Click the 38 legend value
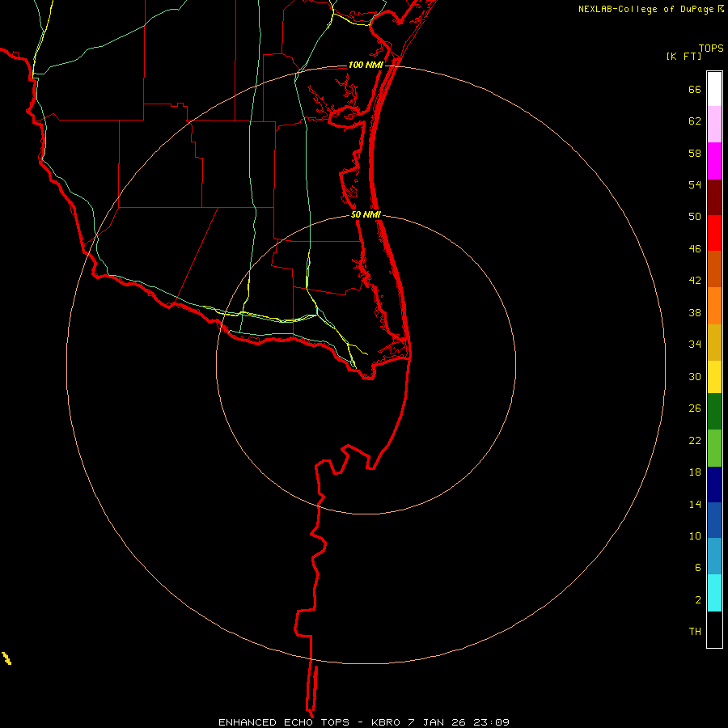728x728 pixels. (695, 312)
